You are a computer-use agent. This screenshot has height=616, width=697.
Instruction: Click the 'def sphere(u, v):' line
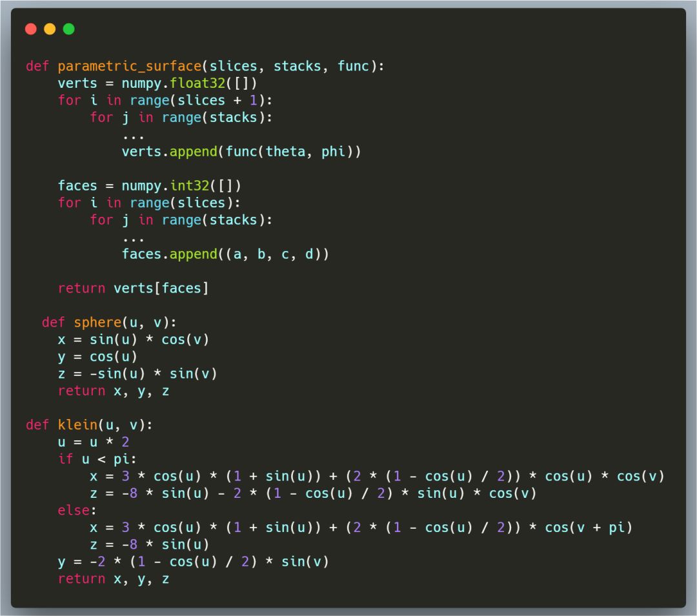[x=109, y=322]
